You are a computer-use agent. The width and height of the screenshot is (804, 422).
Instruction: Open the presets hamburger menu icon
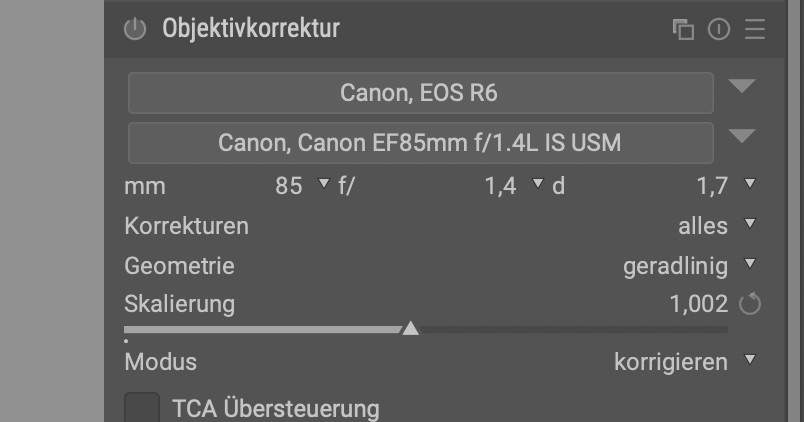[x=754, y=30]
